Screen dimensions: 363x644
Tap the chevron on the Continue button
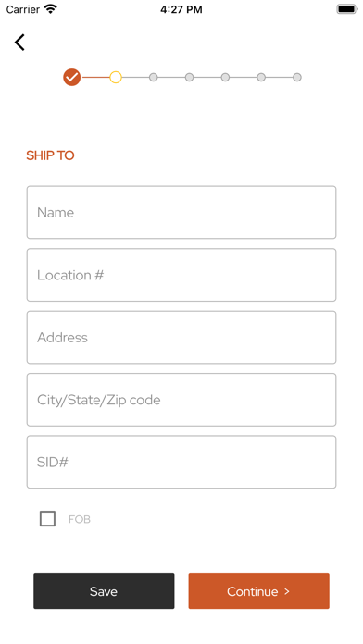tap(287, 591)
